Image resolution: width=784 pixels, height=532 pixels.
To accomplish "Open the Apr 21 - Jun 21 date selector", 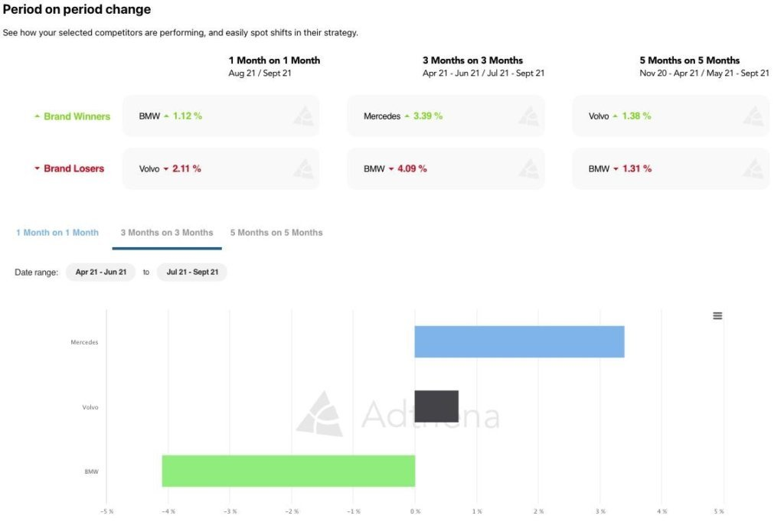I will (101, 272).
